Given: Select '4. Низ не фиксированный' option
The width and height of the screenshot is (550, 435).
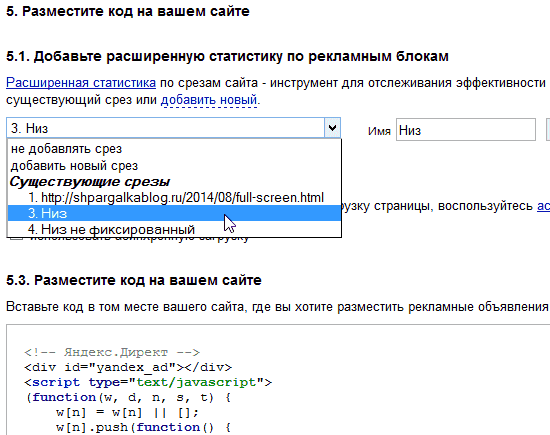Looking at the screenshot, I should [x=174, y=229].
